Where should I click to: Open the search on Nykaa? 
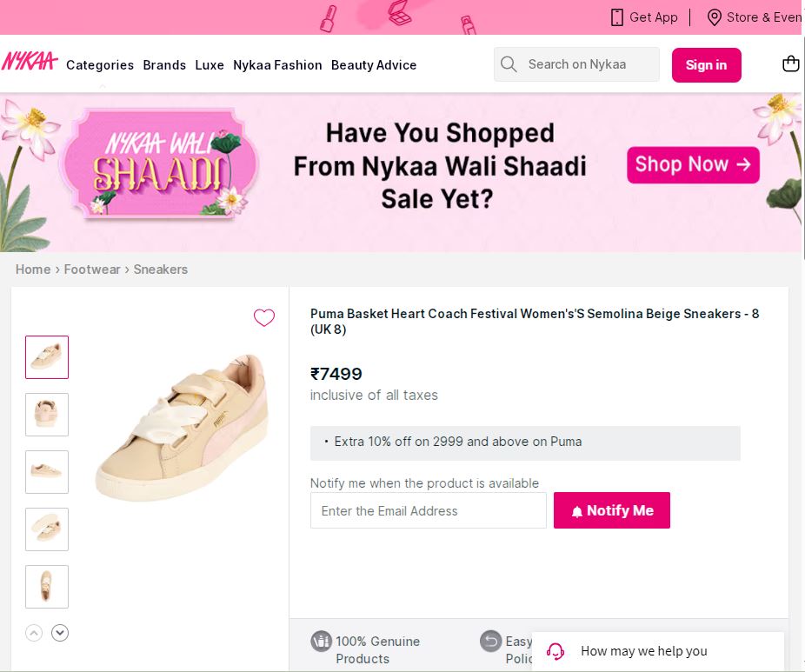(x=576, y=64)
